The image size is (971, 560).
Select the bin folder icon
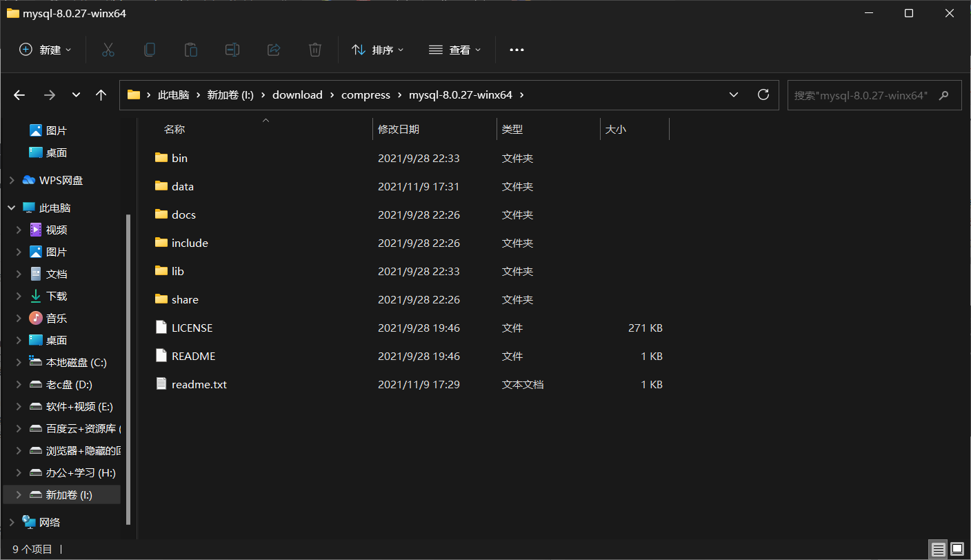click(x=161, y=158)
